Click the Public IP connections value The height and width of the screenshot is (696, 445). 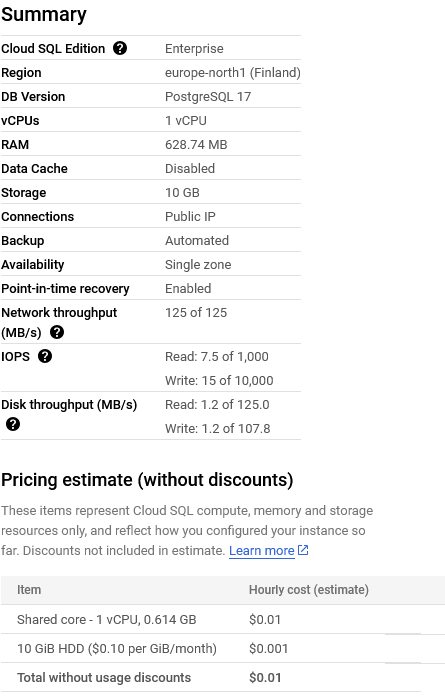[190, 217]
